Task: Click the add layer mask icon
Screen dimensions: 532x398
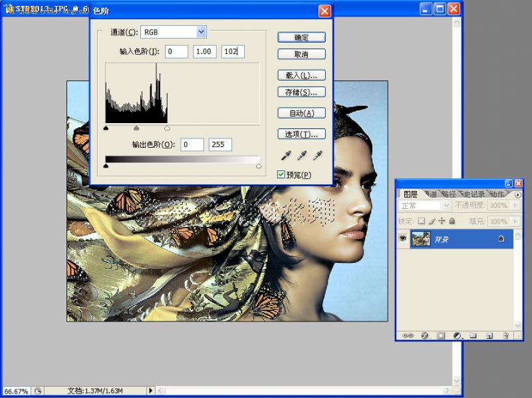Action: tap(440, 335)
